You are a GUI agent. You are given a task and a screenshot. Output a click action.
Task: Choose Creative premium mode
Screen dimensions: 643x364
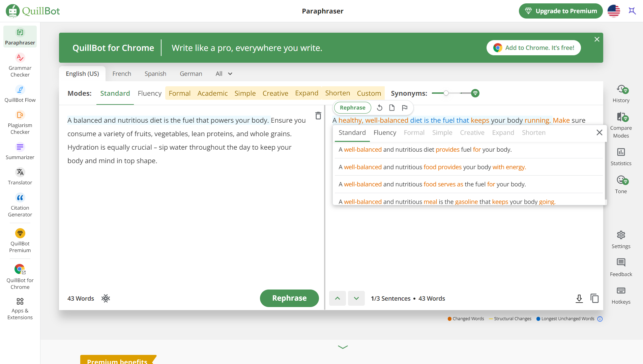275,93
